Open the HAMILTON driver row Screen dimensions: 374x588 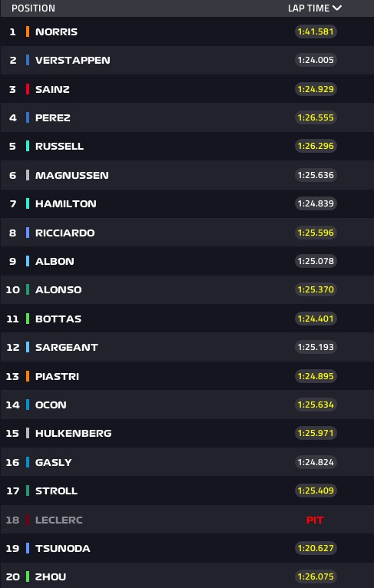tap(187, 203)
